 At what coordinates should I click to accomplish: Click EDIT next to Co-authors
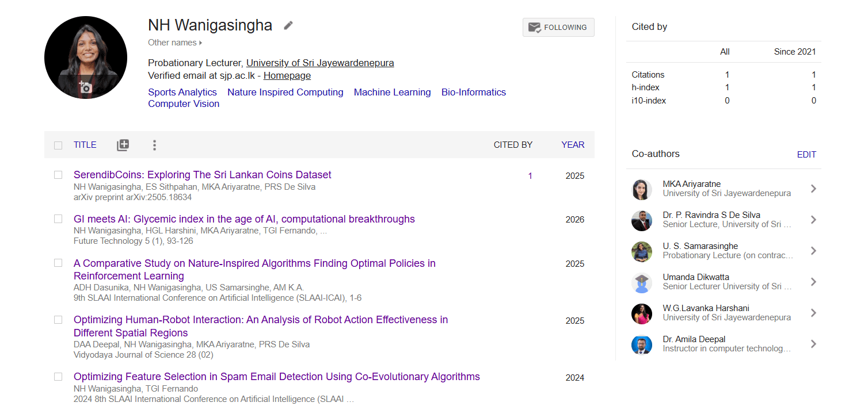[x=806, y=154]
